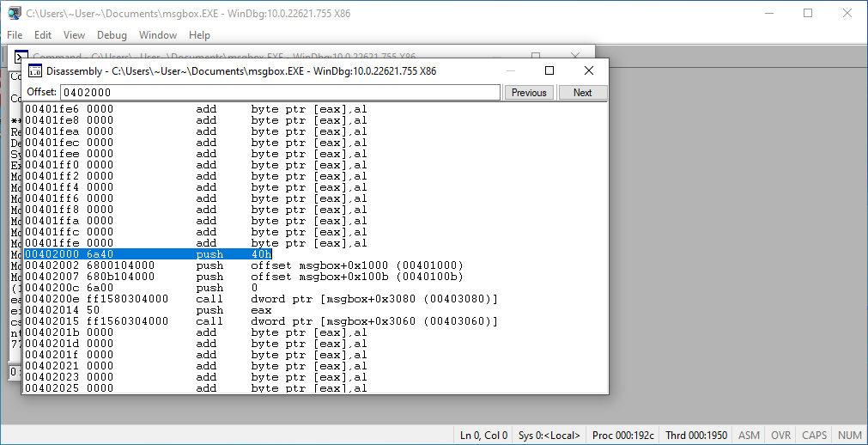
Task: Open the Help menu
Action: pyautogui.click(x=199, y=35)
